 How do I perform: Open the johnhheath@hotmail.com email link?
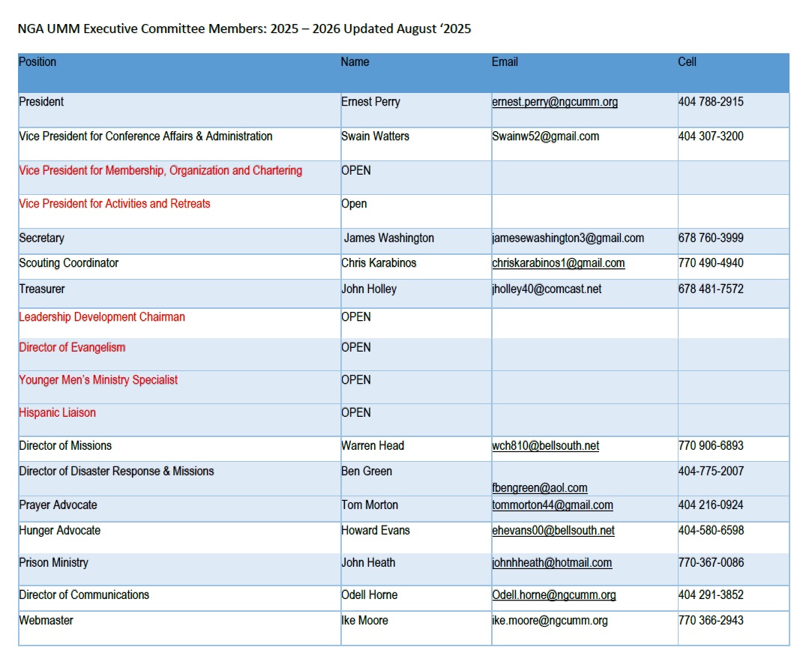[x=551, y=563]
